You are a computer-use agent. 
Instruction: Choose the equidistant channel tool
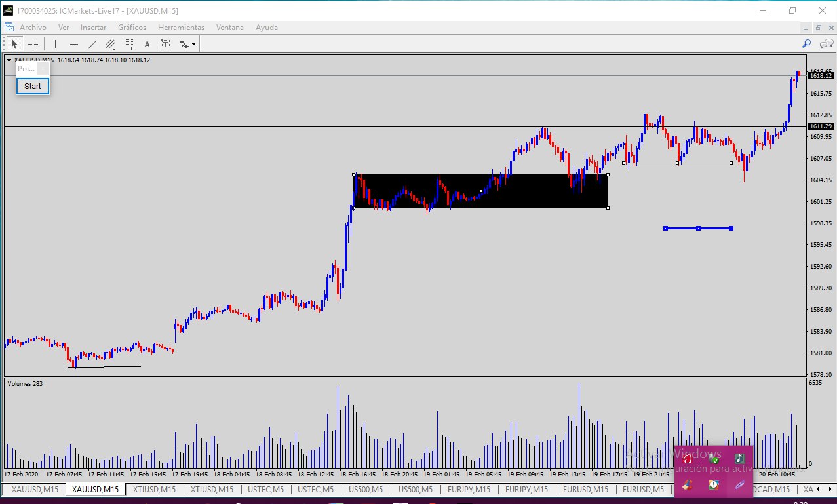click(x=111, y=44)
